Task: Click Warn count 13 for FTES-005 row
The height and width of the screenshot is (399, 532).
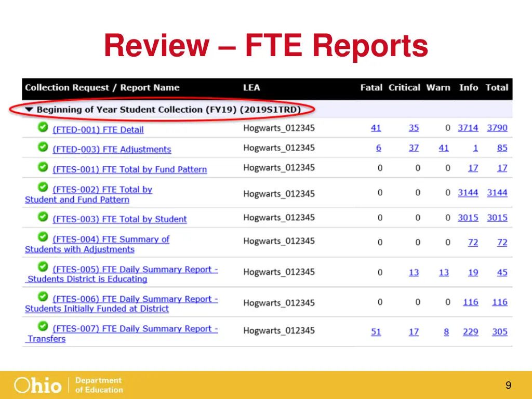Action: 444,272
